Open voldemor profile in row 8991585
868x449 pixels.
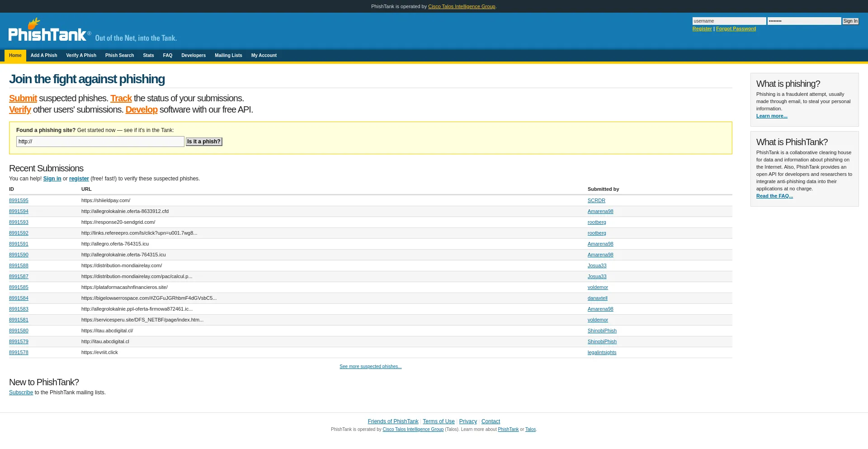pos(598,287)
